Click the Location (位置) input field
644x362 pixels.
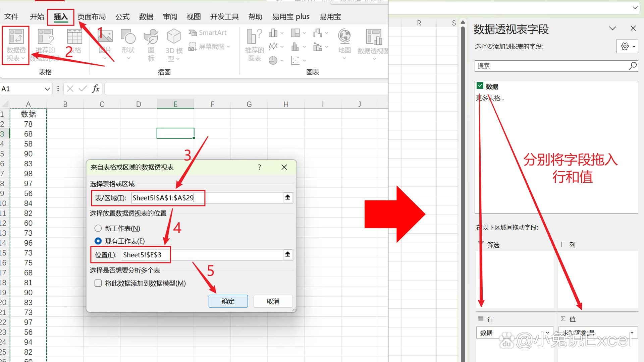(203, 255)
